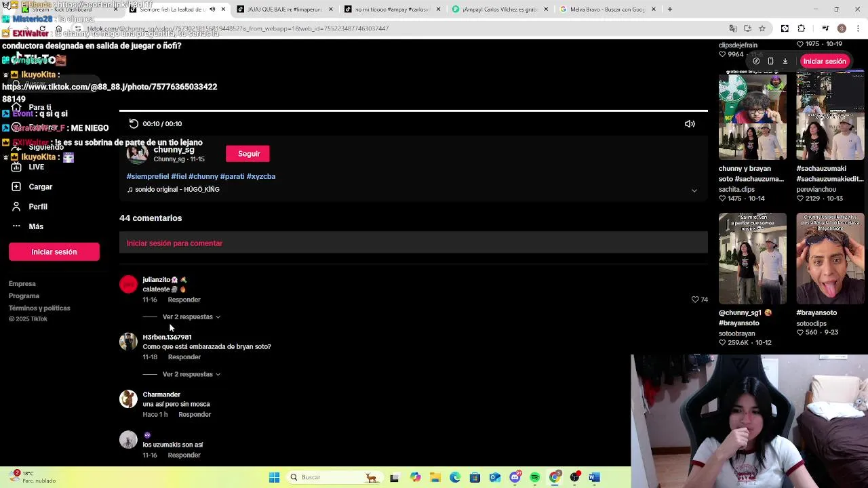The width and height of the screenshot is (868, 488).
Task: Open Microsoft Word from taskbar
Action: click(x=595, y=477)
